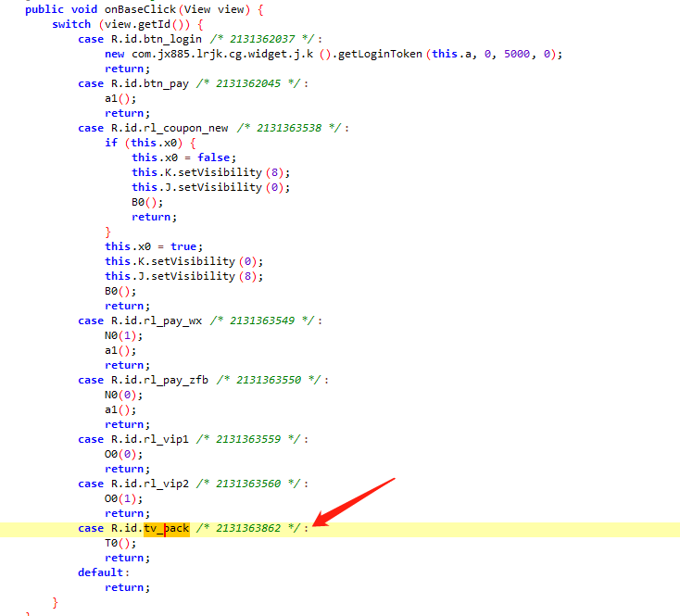Click the 2131363862 comment value
680x616 pixels.
point(249,528)
